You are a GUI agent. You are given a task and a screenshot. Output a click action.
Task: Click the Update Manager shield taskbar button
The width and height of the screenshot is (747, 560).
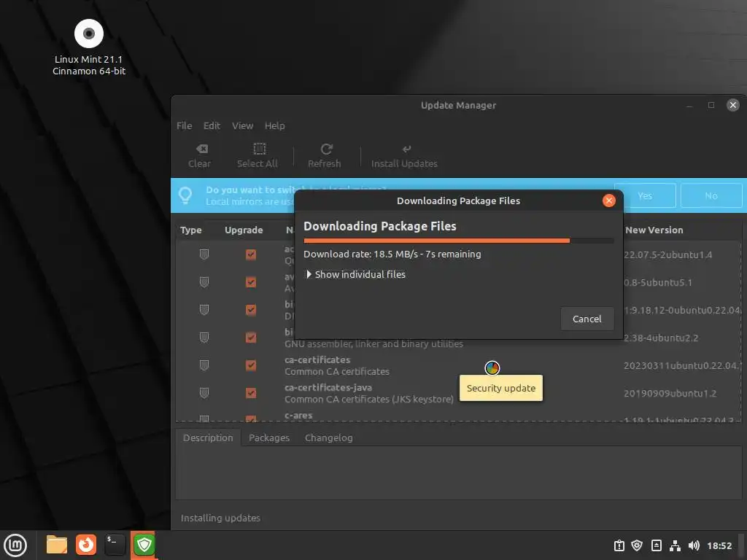pyautogui.click(x=144, y=545)
